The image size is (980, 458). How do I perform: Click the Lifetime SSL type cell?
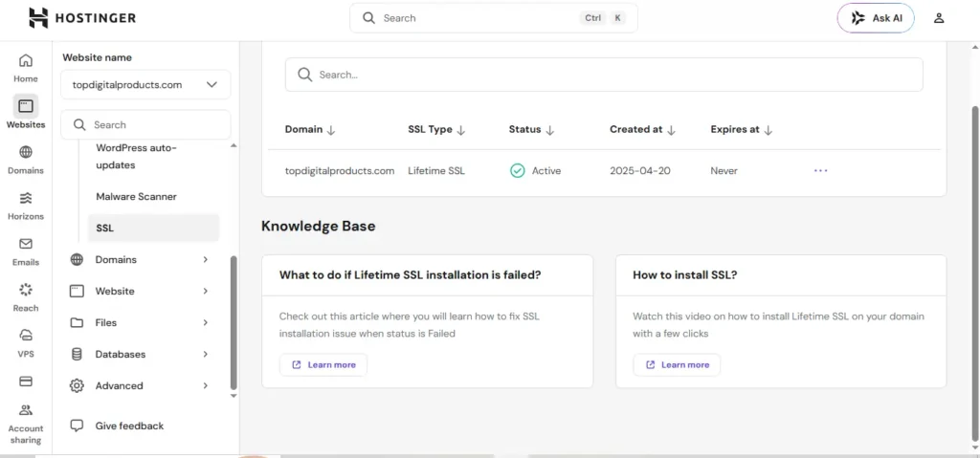tap(436, 170)
